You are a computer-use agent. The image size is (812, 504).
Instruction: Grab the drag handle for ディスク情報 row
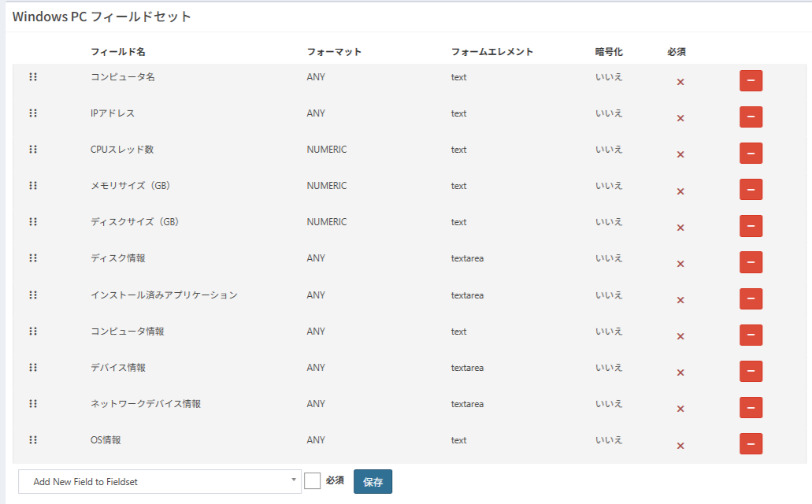point(33,258)
